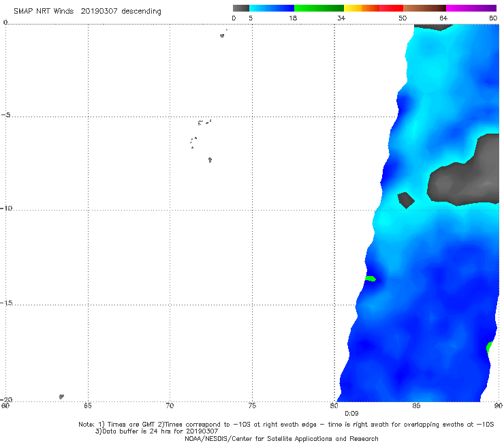Click the small island outline near 7S, 72E
The height and width of the screenshot is (443, 504).
pos(210,160)
